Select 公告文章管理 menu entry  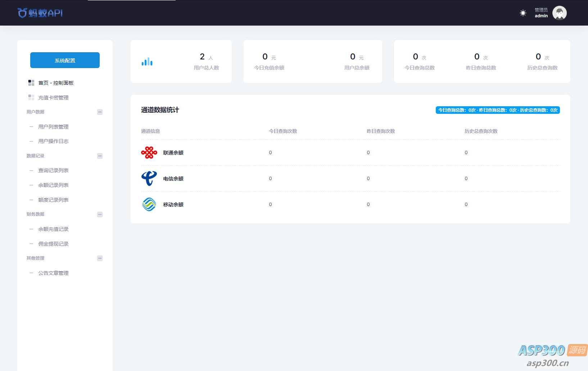(x=53, y=273)
